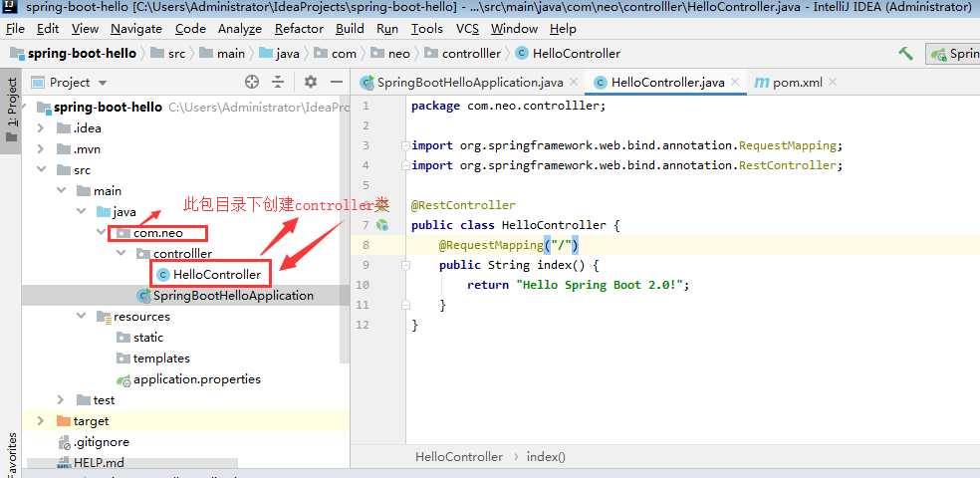This screenshot has width=980, height=478.
Task: Click the Locate/scroll from source target icon
Action: (x=252, y=82)
